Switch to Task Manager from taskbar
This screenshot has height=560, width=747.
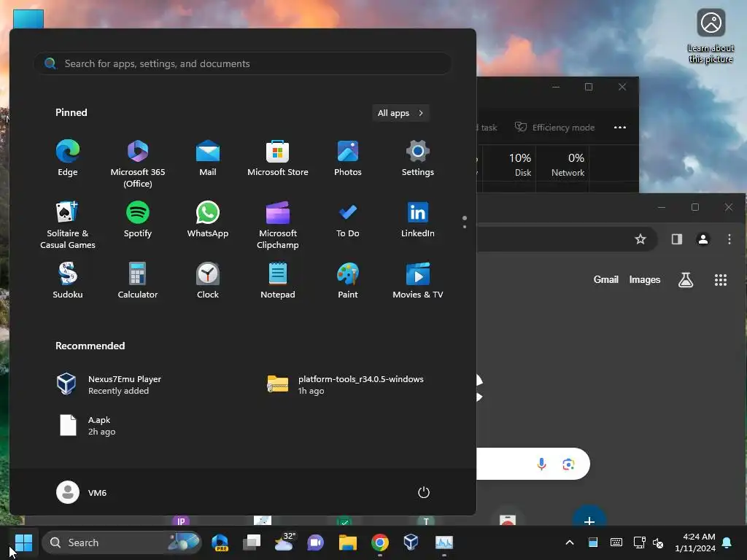tap(444, 542)
